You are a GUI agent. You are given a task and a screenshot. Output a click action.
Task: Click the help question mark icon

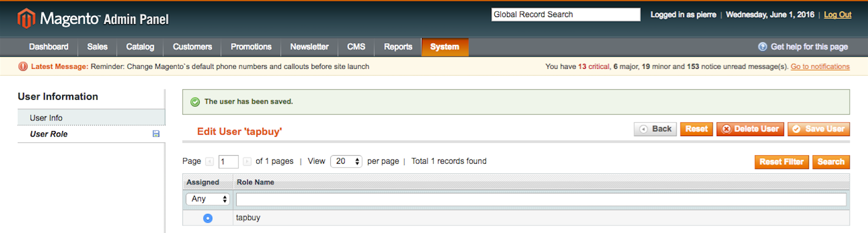(x=762, y=47)
